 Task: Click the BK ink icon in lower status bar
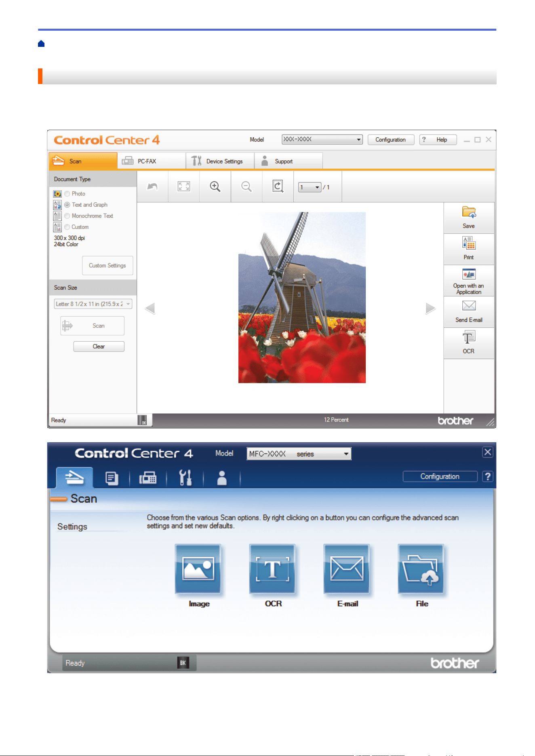pos(183,663)
